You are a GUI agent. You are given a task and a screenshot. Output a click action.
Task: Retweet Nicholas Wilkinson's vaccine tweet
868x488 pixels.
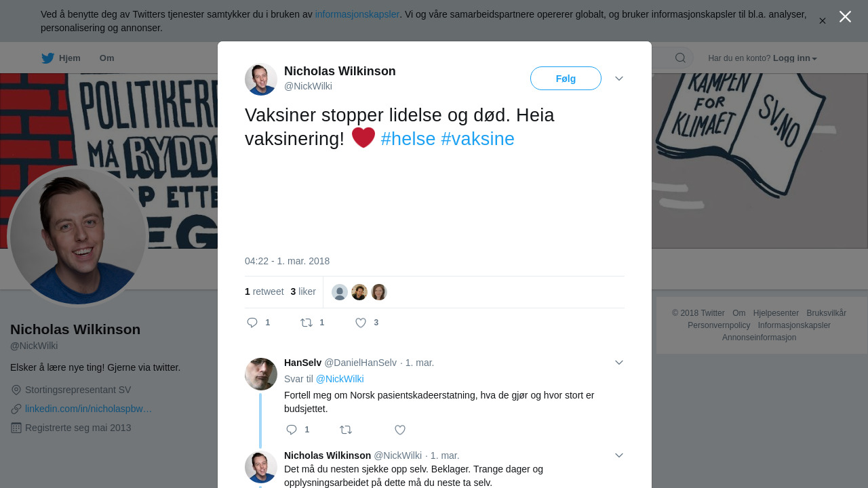pos(307,323)
